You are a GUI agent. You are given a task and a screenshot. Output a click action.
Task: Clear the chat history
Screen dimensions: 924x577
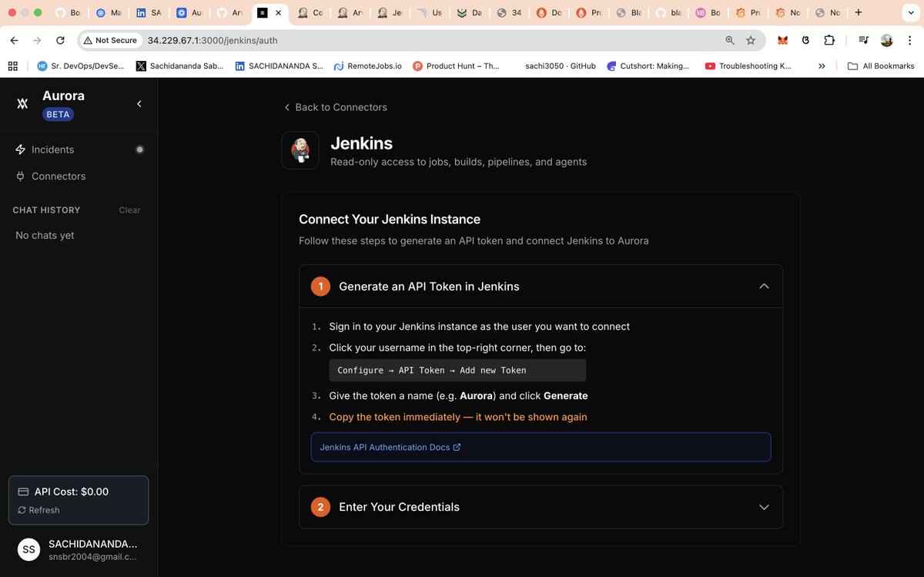(x=129, y=210)
